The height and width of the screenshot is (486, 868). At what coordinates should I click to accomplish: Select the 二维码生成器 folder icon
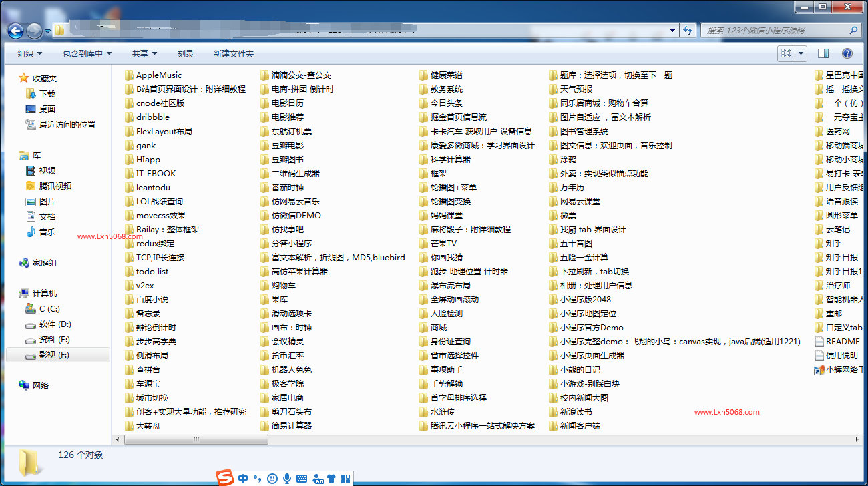pyautogui.click(x=265, y=173)
